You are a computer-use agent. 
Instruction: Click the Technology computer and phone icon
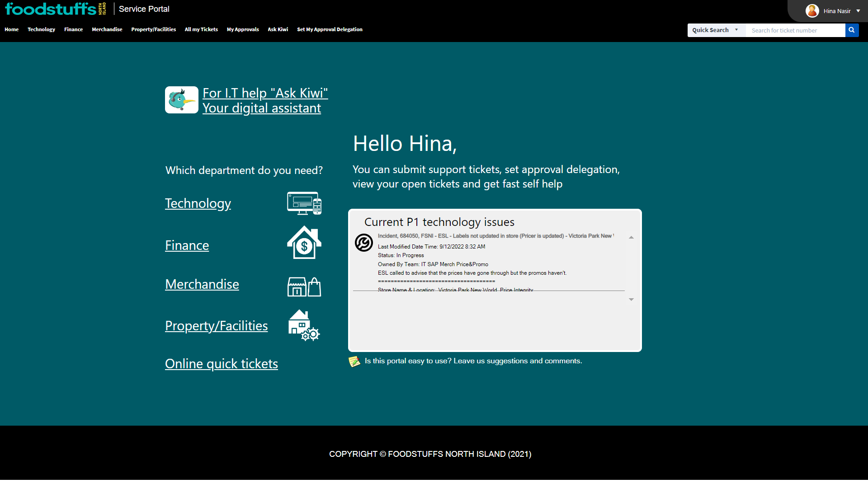(304, 203)
